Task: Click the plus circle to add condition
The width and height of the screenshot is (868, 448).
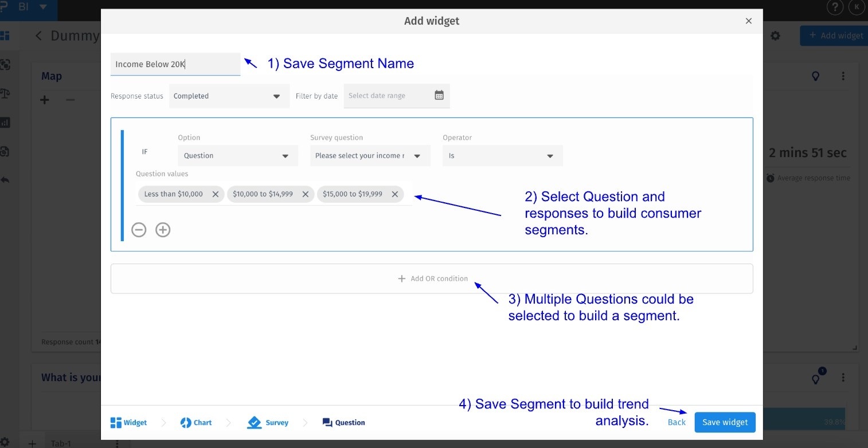Action: point(163,230)
